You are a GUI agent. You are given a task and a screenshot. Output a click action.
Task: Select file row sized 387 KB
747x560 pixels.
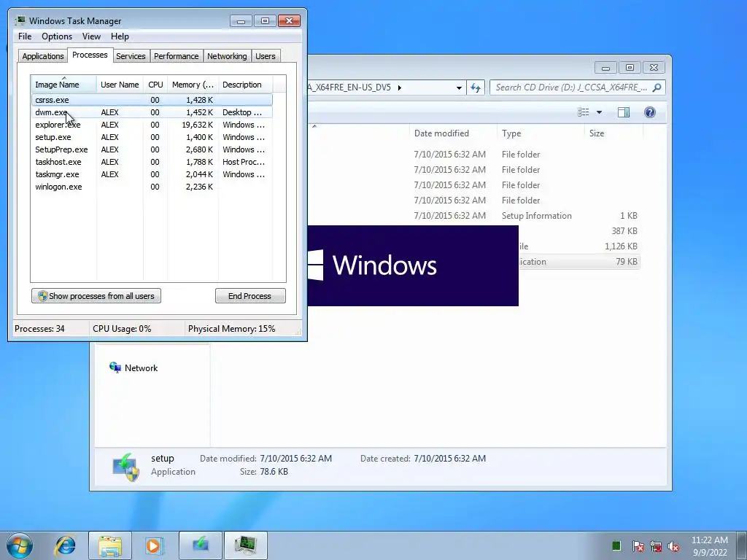578,231
